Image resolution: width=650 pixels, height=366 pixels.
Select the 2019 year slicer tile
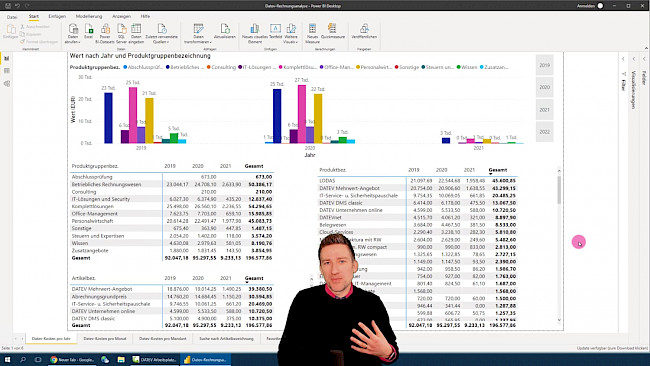tap(544, 65)
